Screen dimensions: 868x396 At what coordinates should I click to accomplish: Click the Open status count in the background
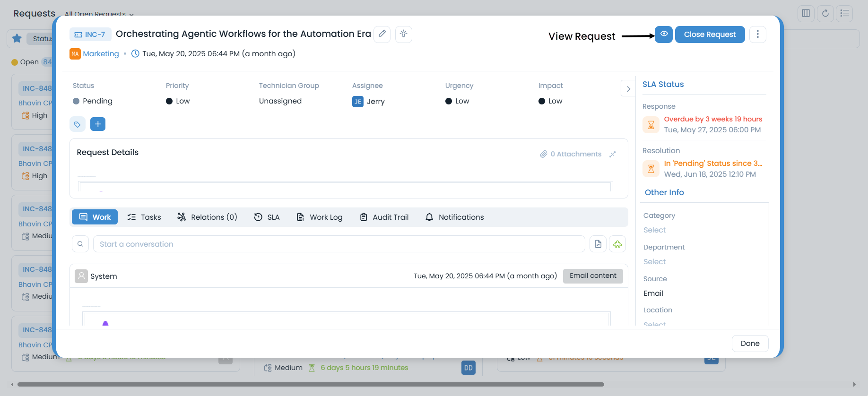coord(47,62)
